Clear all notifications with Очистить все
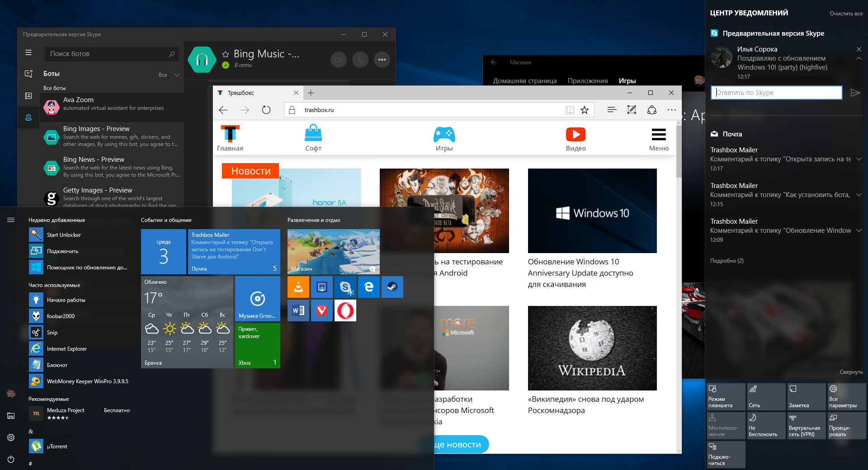 pyautogui.click(x=846, y=14)
